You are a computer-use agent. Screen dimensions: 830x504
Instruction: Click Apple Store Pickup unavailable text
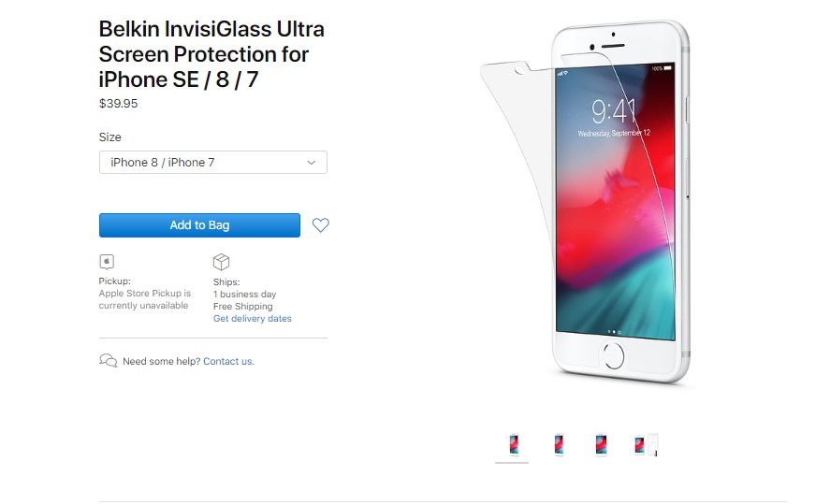click(x=144, y=299)
